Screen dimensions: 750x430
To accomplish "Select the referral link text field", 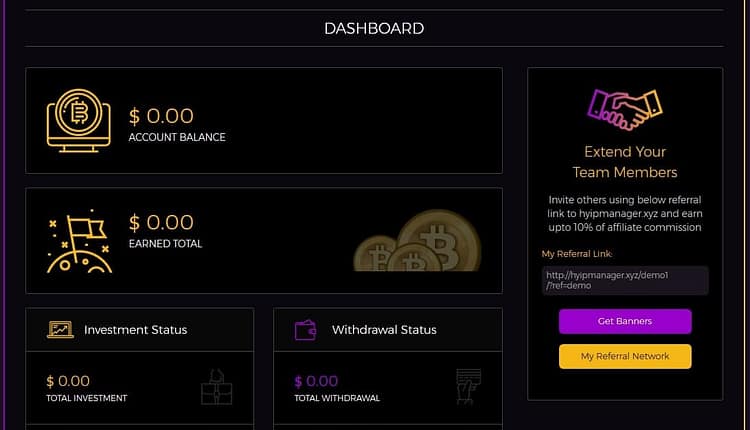I will coord(625,280).
